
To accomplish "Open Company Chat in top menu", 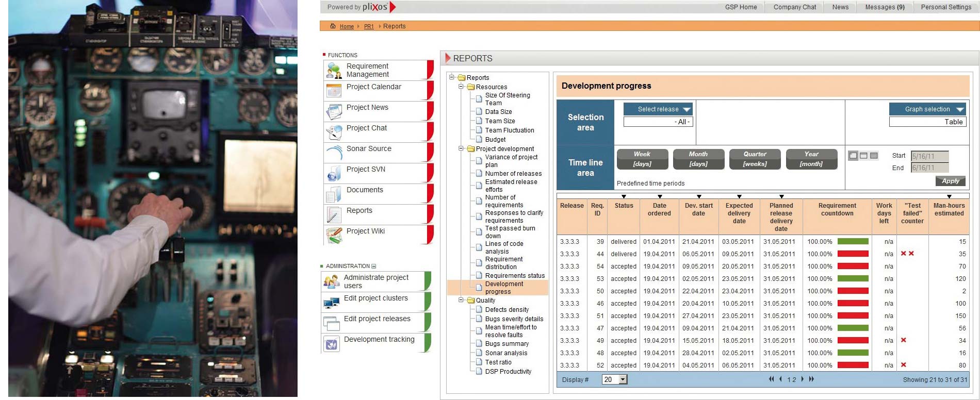I will [794, 7].
